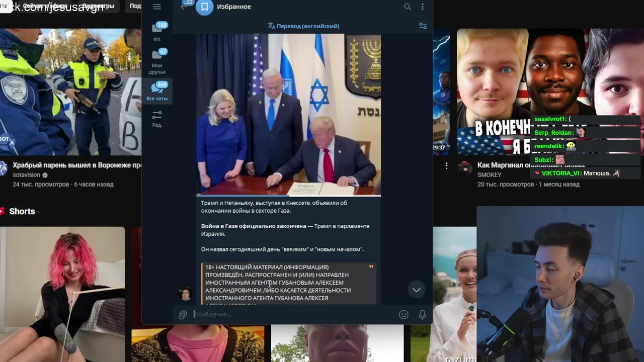
Task: Open the pink sweater Shorts thumbnail at bottom
Action: tap(198, 343)
